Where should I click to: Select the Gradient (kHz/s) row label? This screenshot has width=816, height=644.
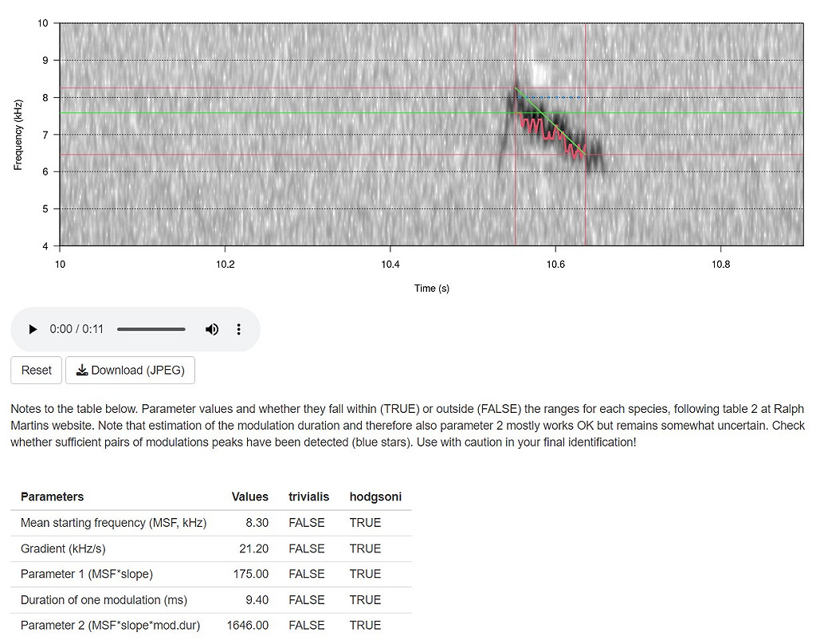[63, 548]
